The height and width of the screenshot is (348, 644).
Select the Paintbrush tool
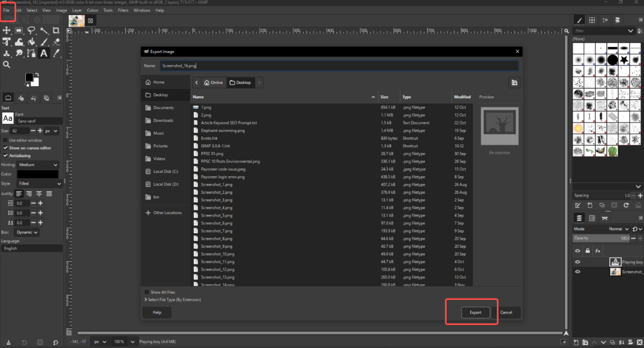[43, 42]
